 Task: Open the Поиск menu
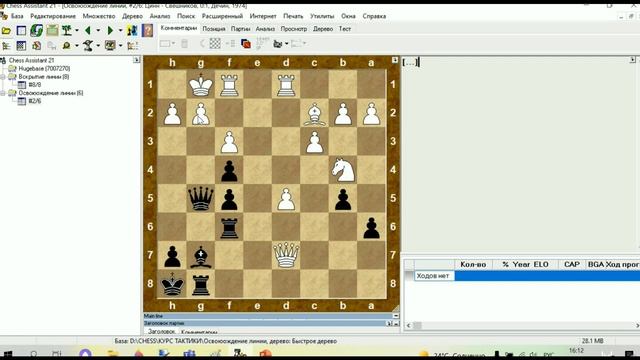(186, 16)
